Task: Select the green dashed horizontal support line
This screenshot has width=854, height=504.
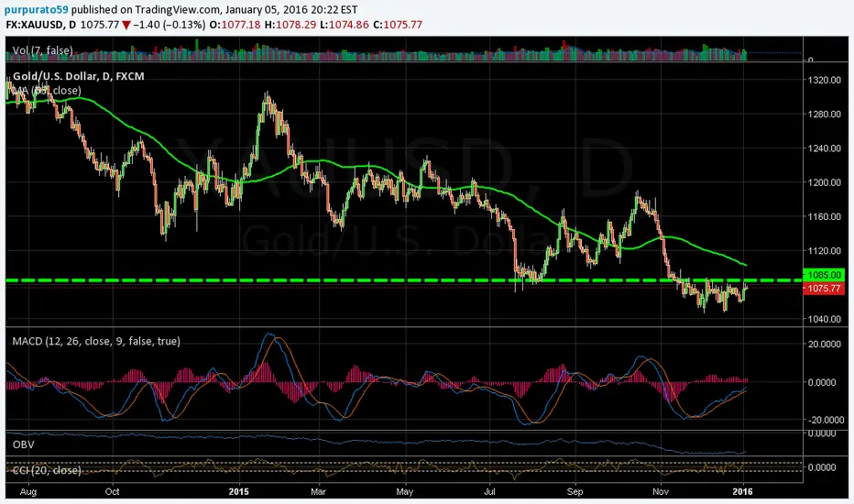Action: 403,280
